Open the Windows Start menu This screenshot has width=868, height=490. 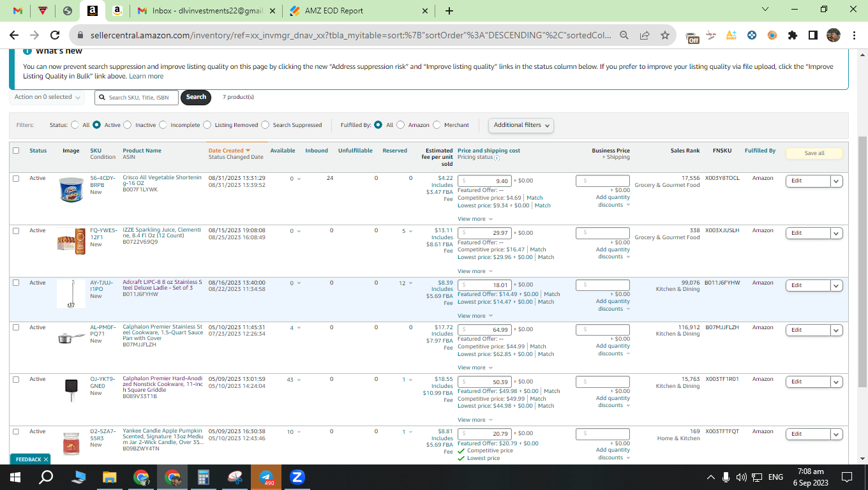tap(15, 477)
